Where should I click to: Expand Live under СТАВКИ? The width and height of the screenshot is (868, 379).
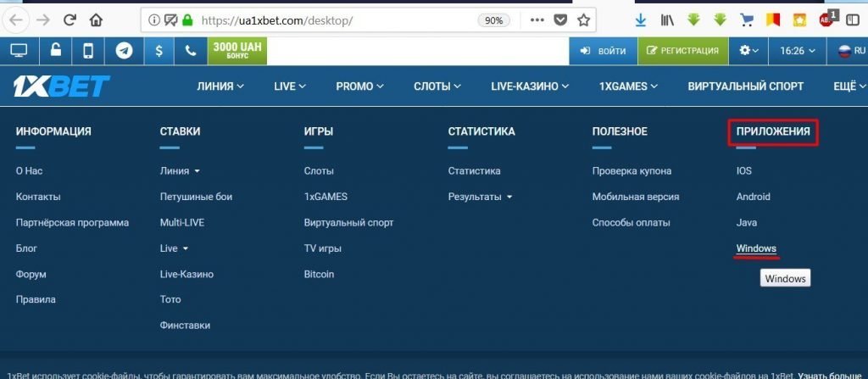point(174,248)
